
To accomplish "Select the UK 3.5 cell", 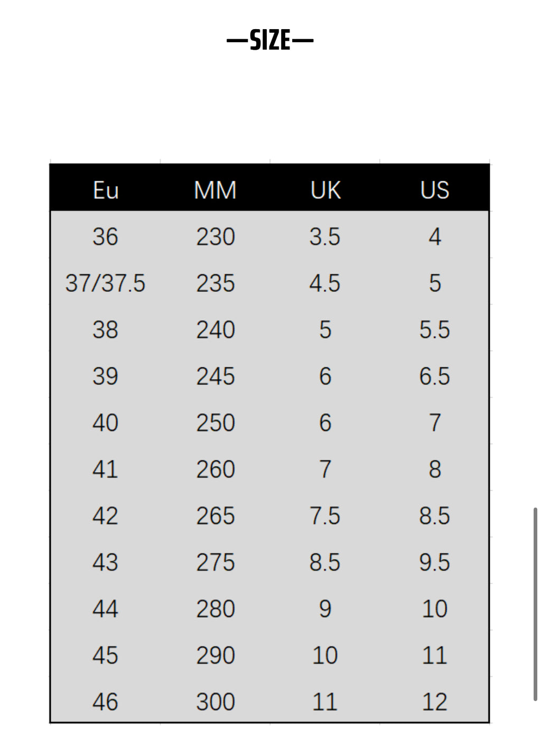I will tap(325, 237).
